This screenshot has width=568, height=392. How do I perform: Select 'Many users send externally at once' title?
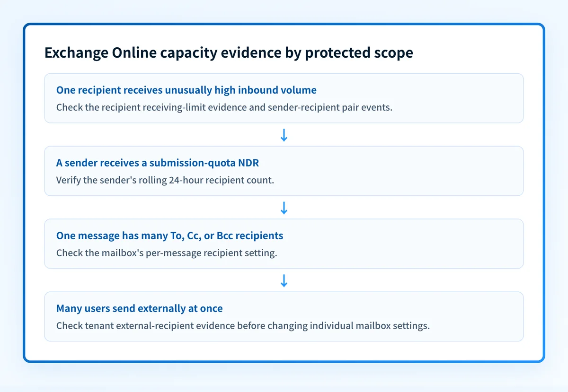tap(140, 308)
